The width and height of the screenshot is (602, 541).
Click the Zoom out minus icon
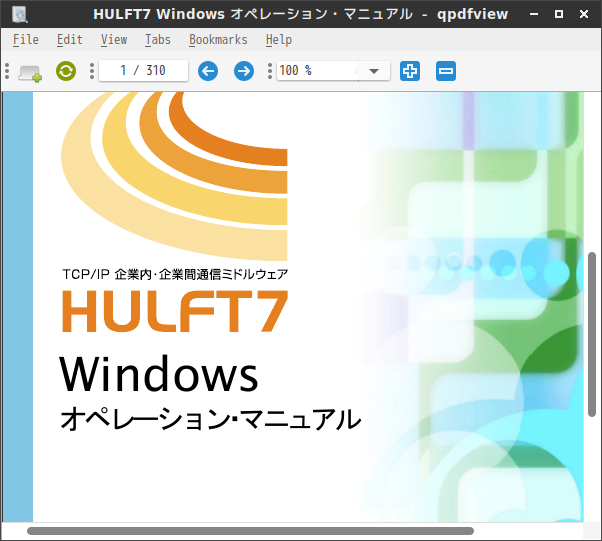pyautogui.click(x=446, y=71)
